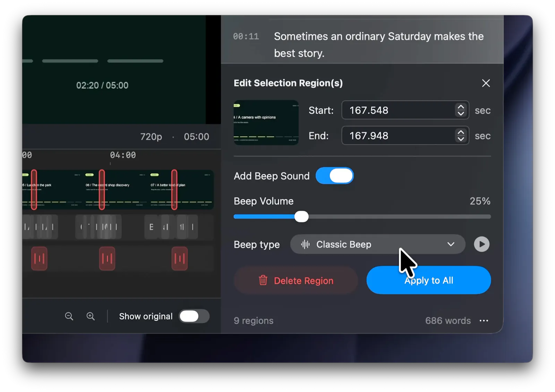555x392 pixels.
Task: Select beep region under Lunch in the park
Action: [x=39, y=259]
